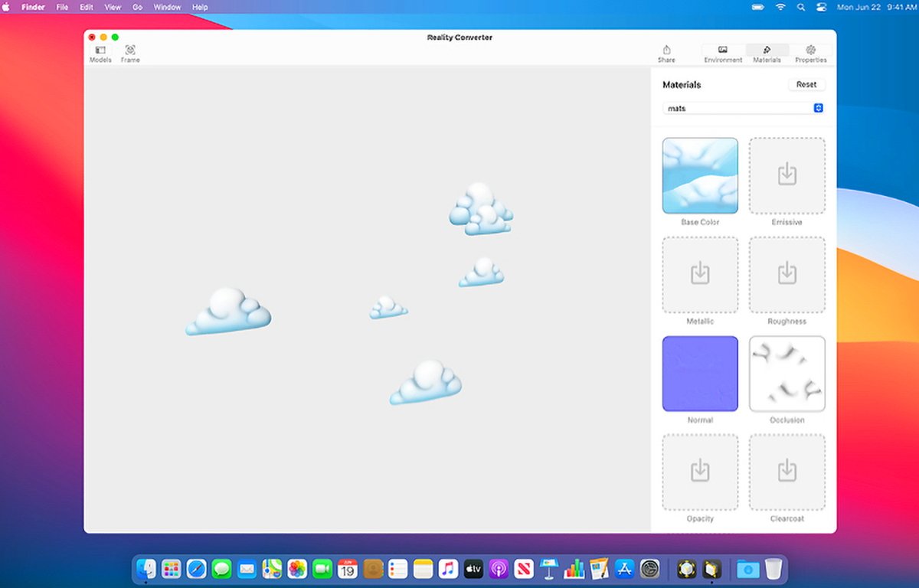919x588 pixels.
Task: Click the empty Metallic texture slot
Action: pyautogui.click(x=700, y=275)
